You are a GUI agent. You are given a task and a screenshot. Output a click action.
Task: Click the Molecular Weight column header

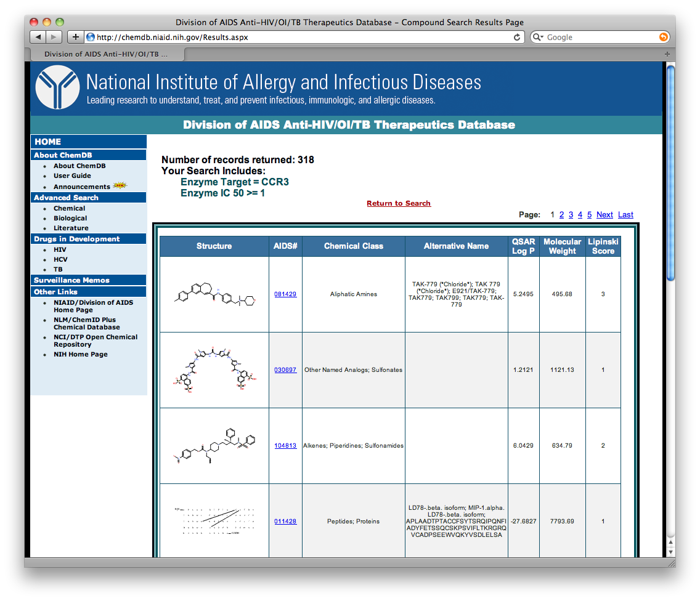pos(562,246)
